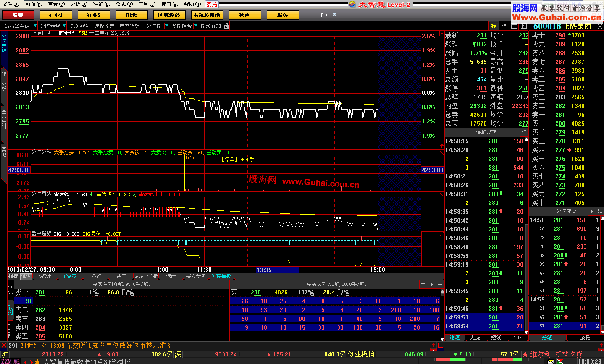Click the 委托 button in menu bar
Image resolution: width=604 pixels, height=364 pixels.
pyautogui.click(x=212, y=4)
